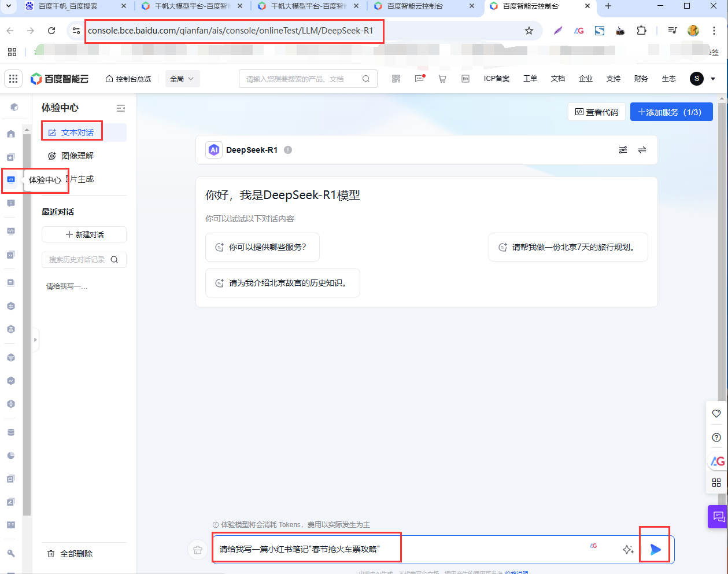Choose suggestion 请为我介绍北京故宫的历史知识

point(283,283)
